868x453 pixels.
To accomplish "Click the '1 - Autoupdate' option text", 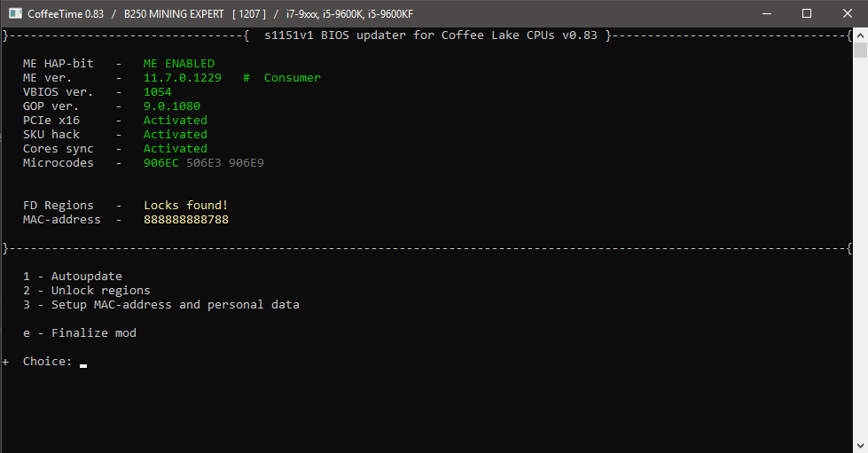I will click(73, 276).
